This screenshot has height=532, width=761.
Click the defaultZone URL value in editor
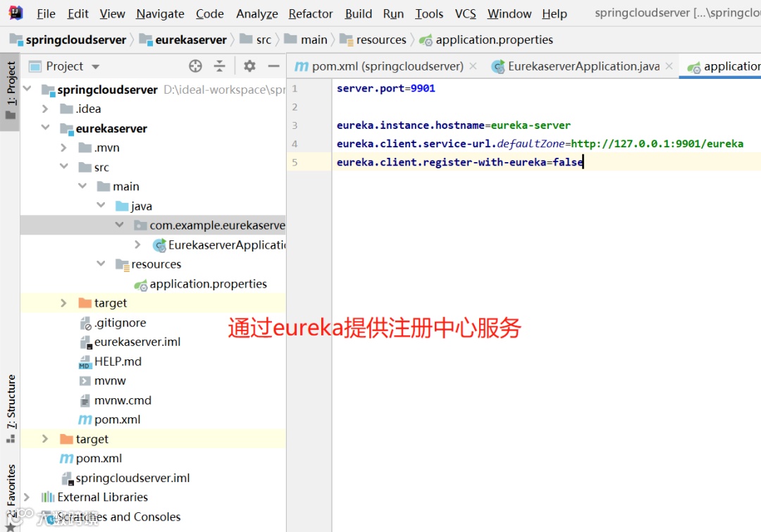(x=657, y=144)
